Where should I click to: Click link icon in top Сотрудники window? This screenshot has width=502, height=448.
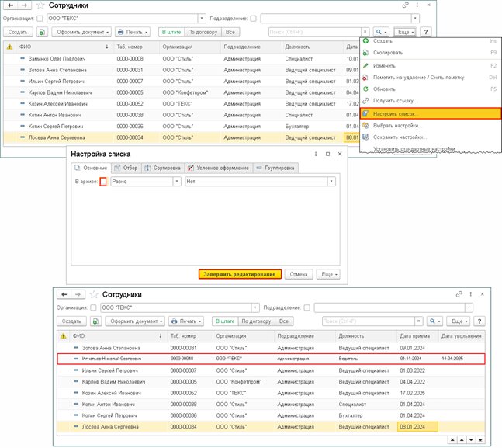[x=405, y=5]
